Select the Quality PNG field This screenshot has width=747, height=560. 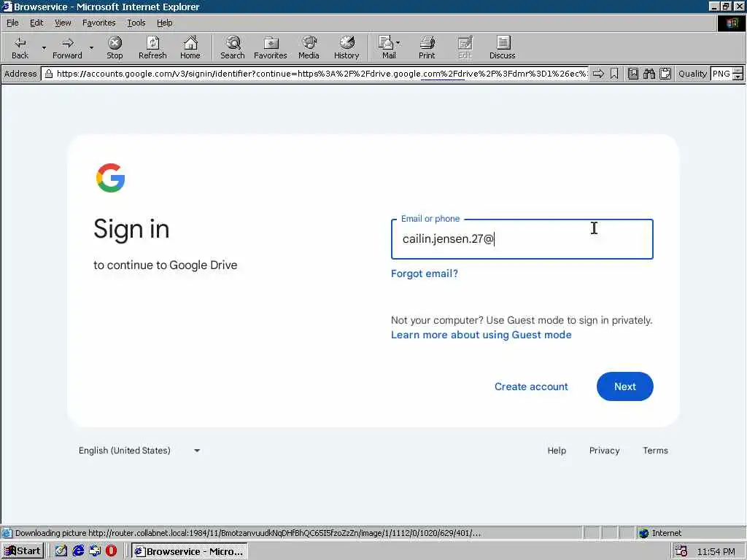coord(721,74)
